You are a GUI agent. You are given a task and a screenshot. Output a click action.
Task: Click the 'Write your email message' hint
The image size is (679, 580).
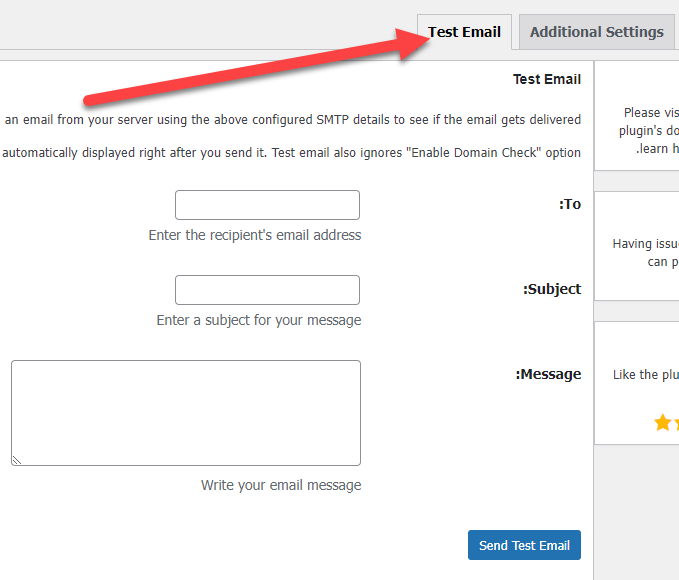[281, 485]
